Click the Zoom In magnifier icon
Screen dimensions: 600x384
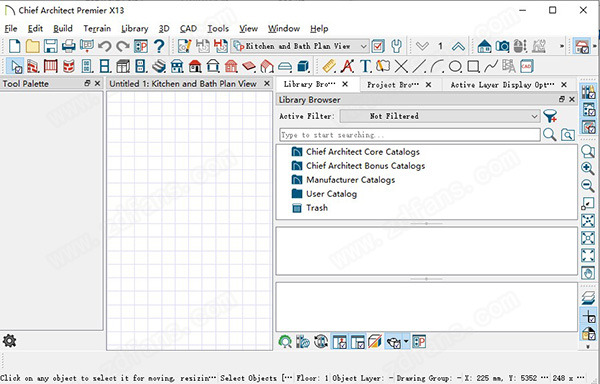pyautogui.click(x=588, y=168)
